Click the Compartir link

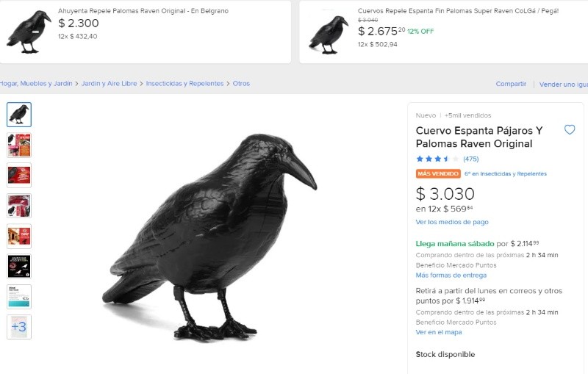(x=511, y=84)
